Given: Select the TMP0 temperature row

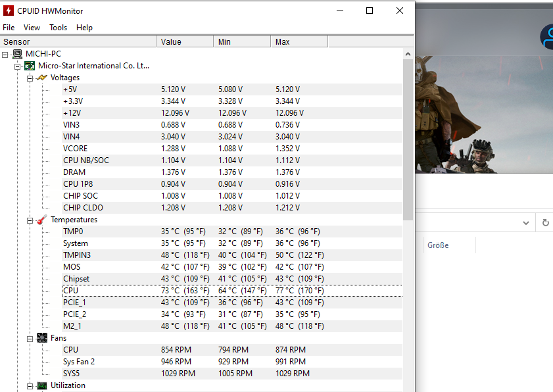Looking at the screenshot, I should (232, 232).
